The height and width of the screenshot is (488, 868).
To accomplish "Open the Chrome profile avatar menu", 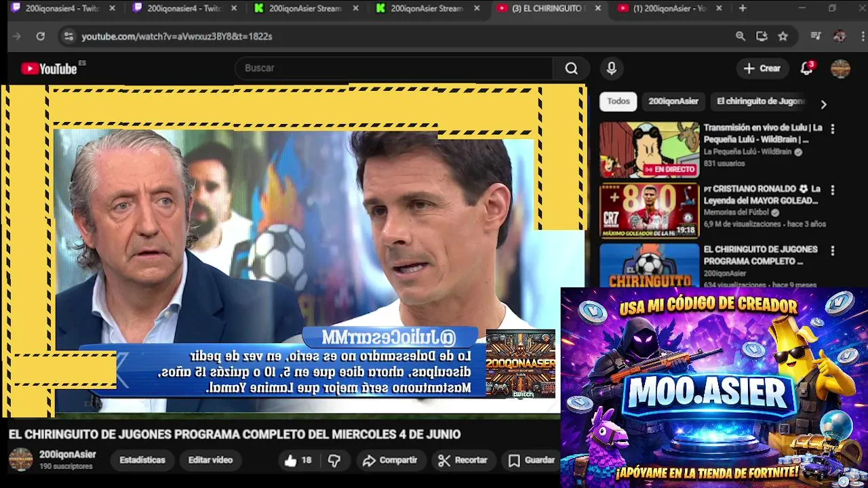I will coord(840,37).
